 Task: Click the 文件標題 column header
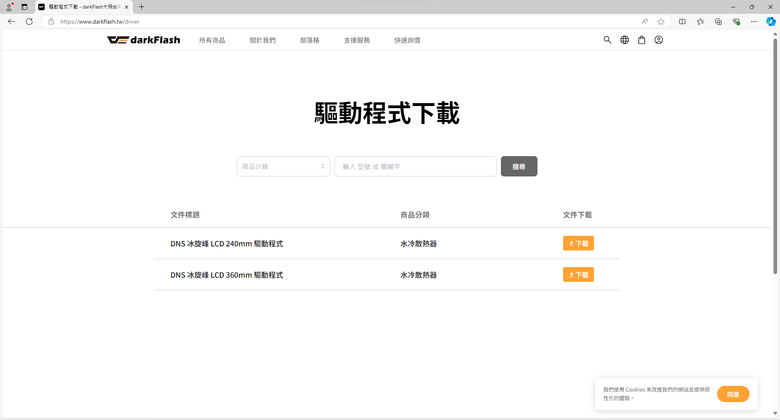(185, 215)
